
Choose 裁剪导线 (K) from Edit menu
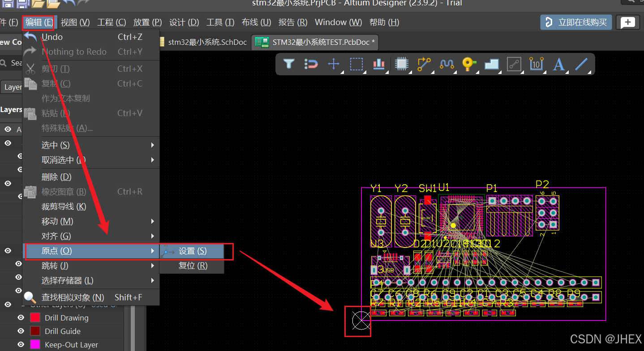click(91, 206)
